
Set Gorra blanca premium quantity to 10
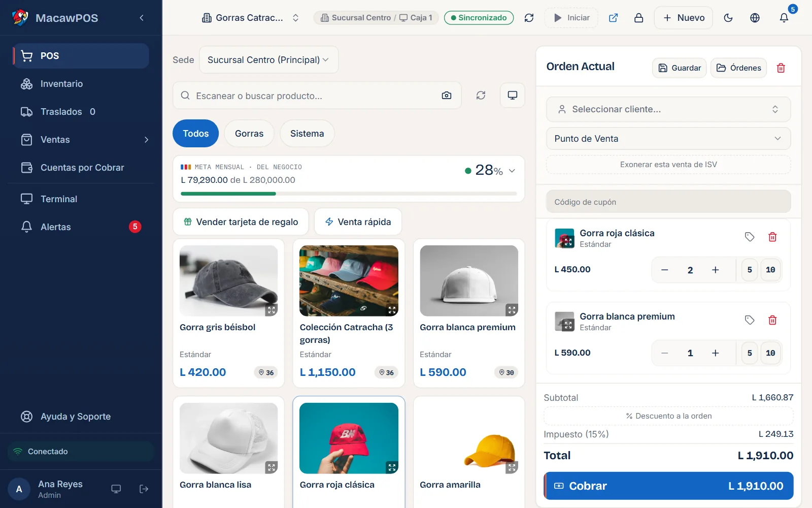pyautogui.click(x=770, y=353)
